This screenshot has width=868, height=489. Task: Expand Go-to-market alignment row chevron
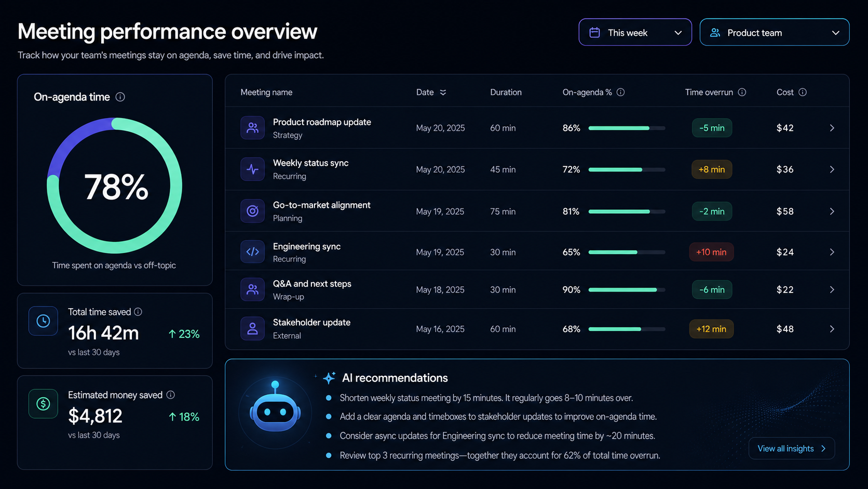[832, 212]
